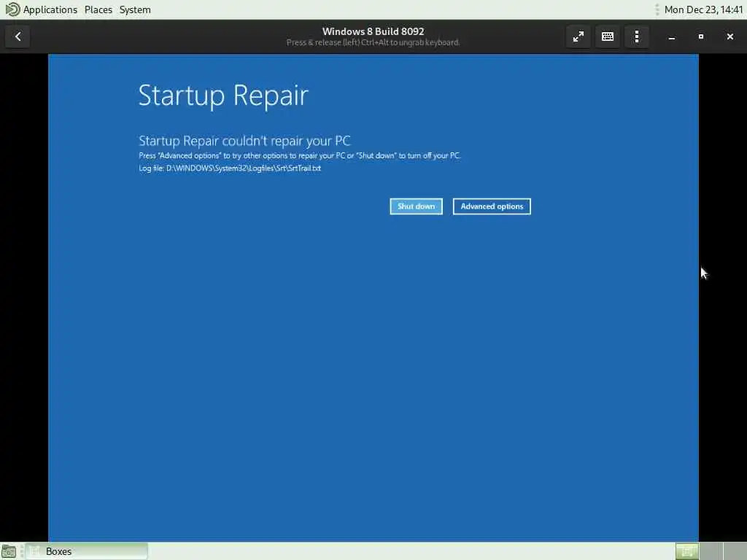Open the keyboard shortcuts icon
This screenshot has width=747, height=560.
[608, 36]
